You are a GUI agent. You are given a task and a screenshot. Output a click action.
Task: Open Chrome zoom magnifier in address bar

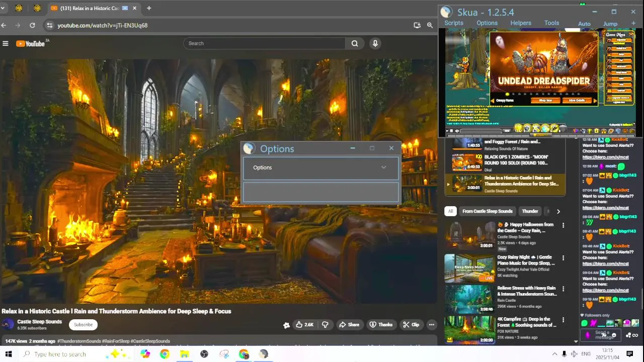[x=430, y=25]
